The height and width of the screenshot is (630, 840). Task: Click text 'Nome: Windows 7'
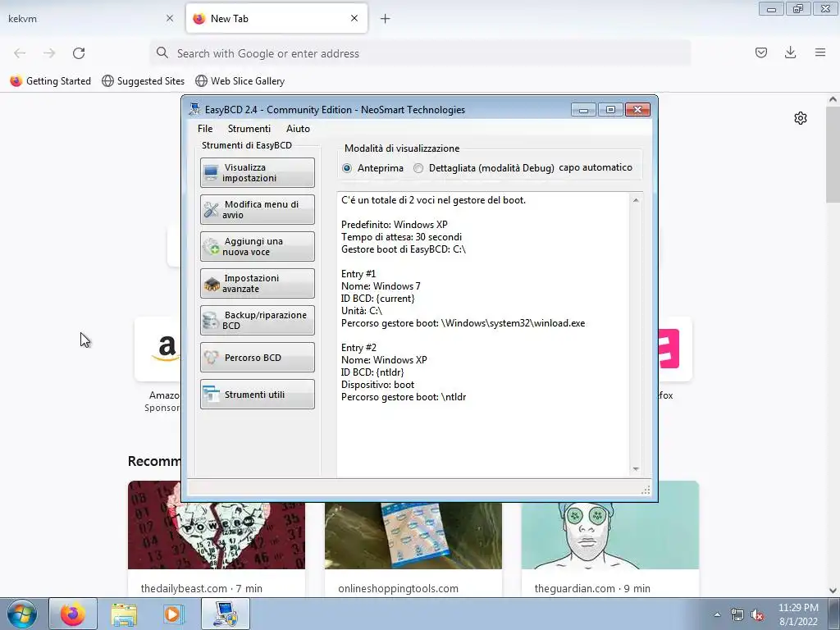(381, 286)
